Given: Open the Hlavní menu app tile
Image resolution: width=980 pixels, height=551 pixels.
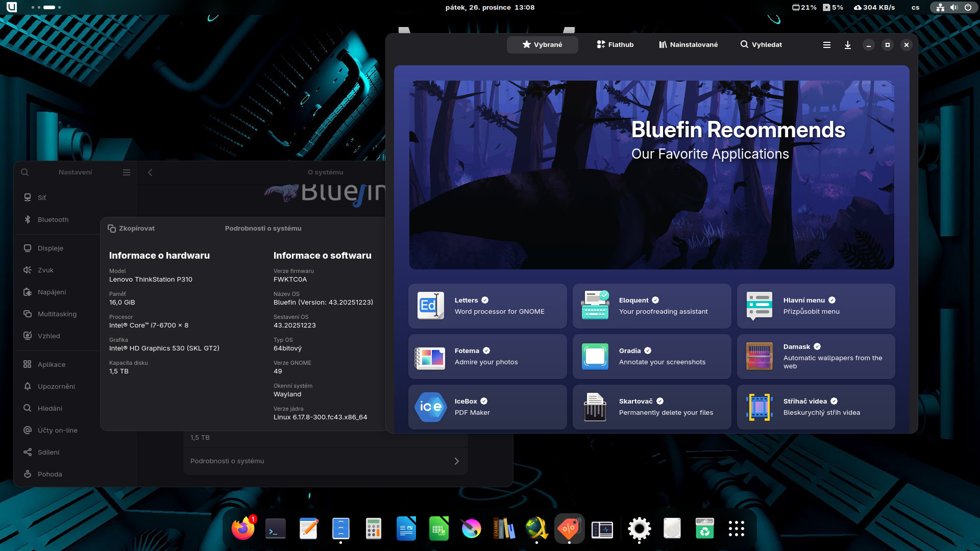Looking at the screenshot, I should 816,306.
